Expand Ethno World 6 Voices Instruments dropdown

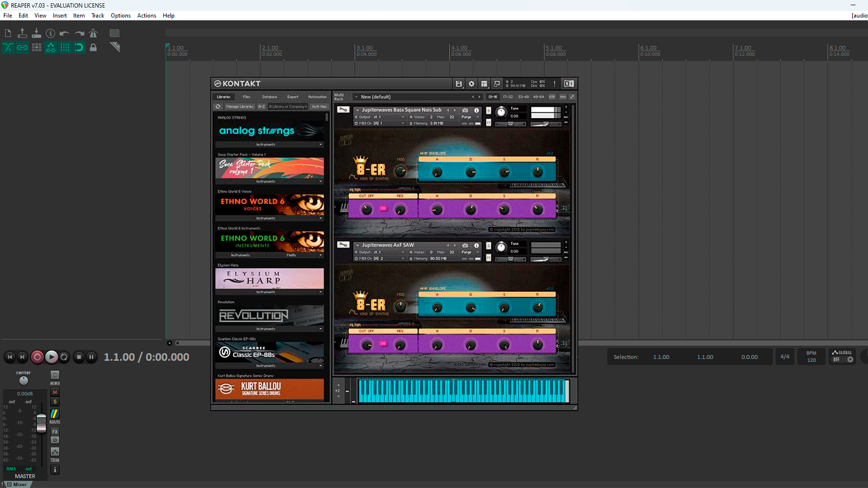click(x=269, y=219)
